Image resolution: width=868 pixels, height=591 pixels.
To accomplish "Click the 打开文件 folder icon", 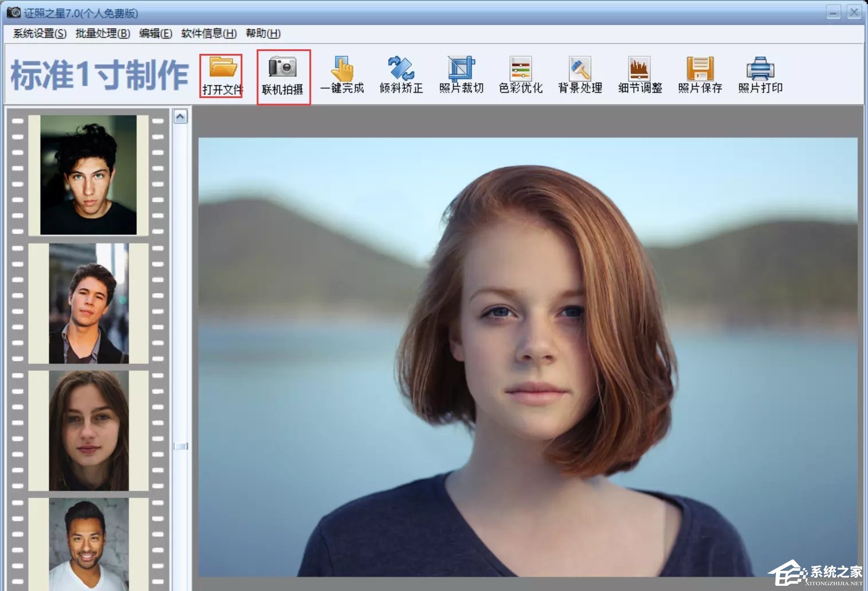I will (x=222, y=69).
